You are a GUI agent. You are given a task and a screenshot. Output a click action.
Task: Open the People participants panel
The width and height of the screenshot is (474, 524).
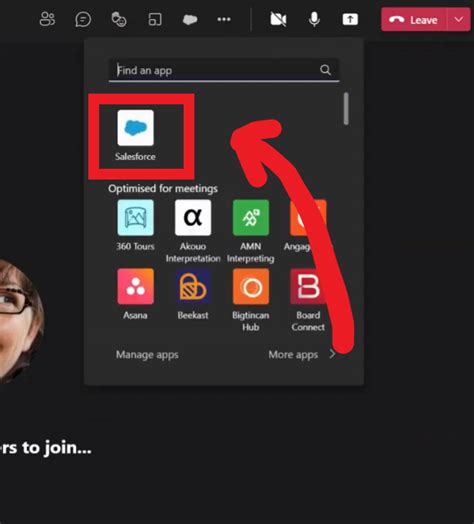tap(47, 19)
